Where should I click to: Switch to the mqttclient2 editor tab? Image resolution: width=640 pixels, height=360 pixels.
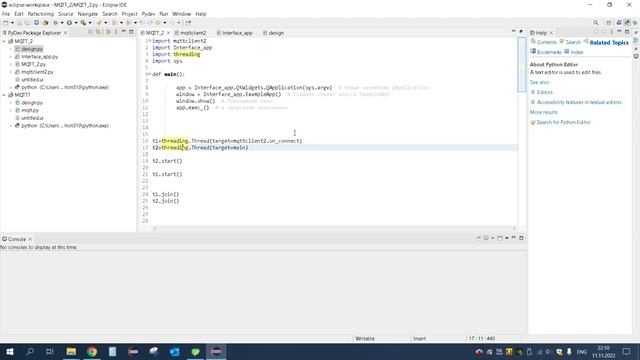click(x=193, y=33)
